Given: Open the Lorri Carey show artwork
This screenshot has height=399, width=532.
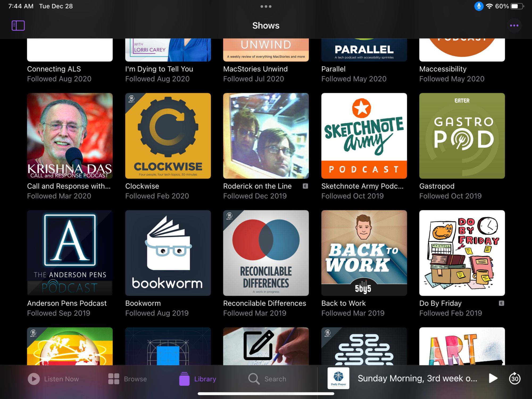Looking at the screenshot, I should coord(168,50).
